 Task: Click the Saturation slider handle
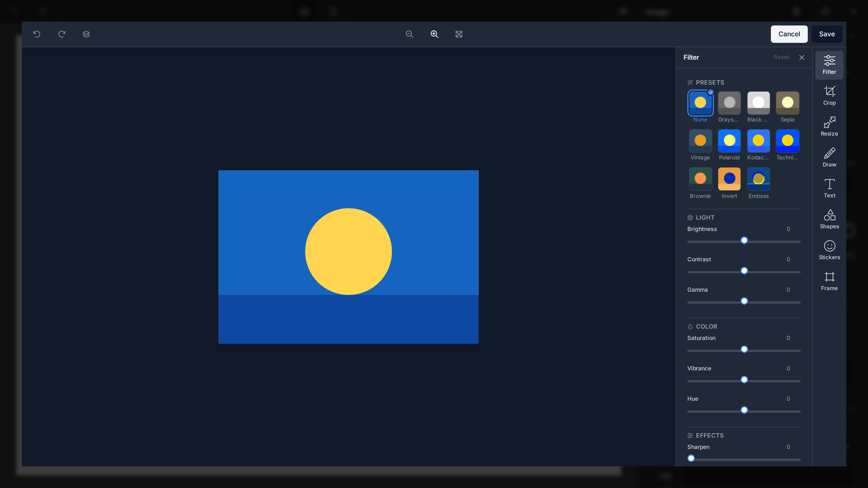tap(744, 349)
